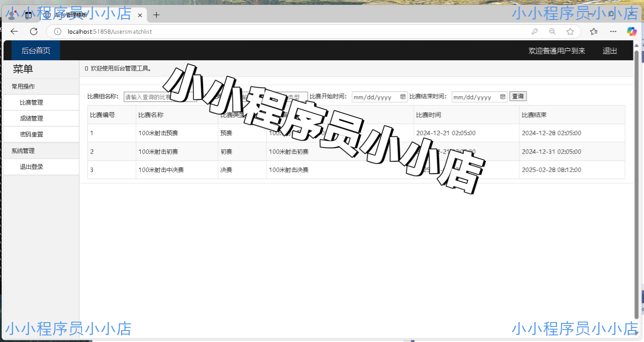Click the 比赛开始时间 date field
This screenshot has height=342, width=644.
pos(379,97)
